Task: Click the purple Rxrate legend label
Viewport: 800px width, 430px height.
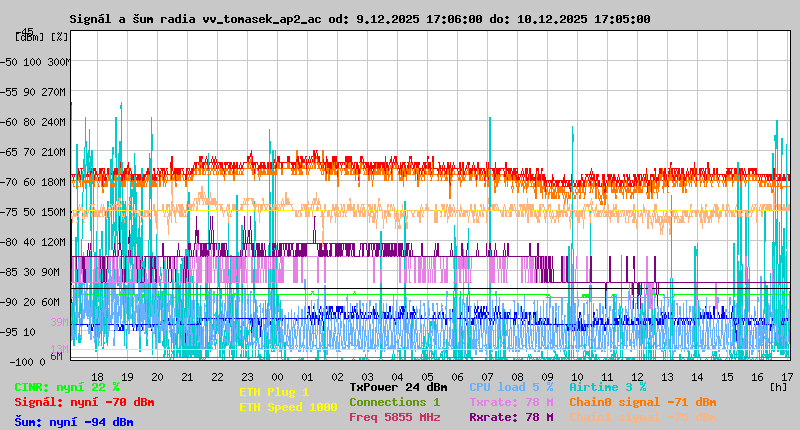Action: [511, 417]
